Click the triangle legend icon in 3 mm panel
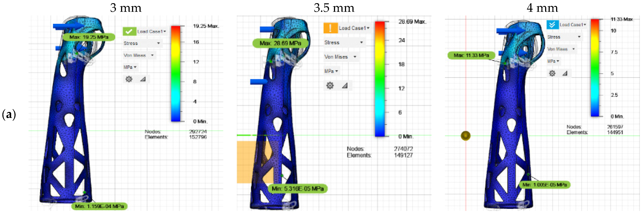 point(143,79)
